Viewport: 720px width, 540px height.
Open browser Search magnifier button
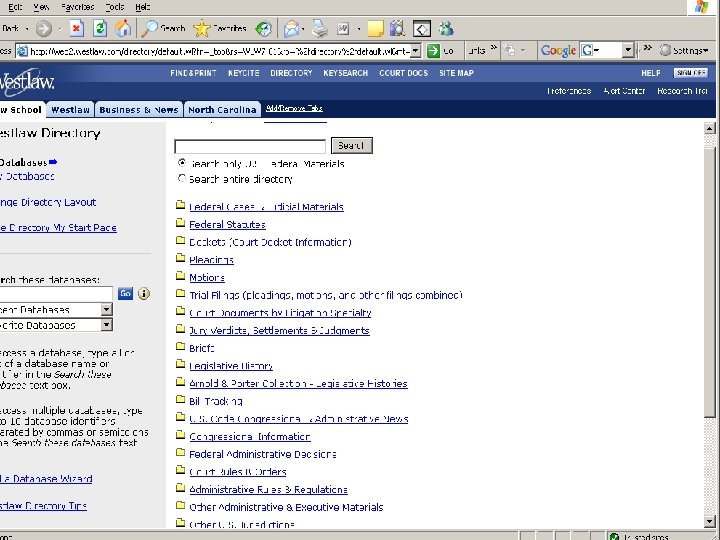coord(163,29)
